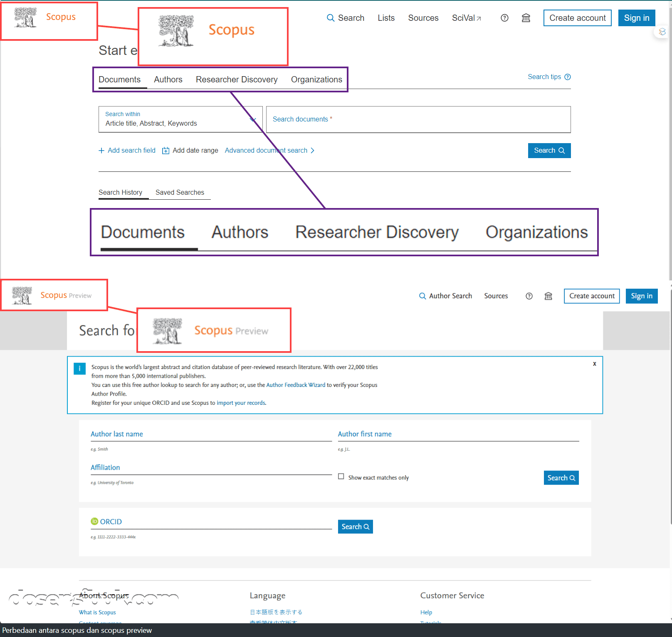Switch to the Authors tab
This screenshot has height=637, width=672.
(x=168, y=79)
